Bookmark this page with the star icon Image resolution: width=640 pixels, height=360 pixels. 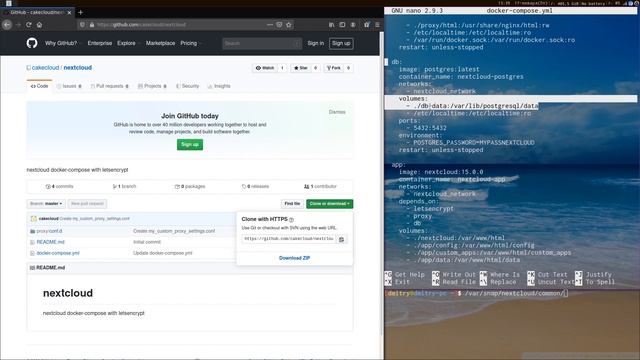tap(289, 24)
